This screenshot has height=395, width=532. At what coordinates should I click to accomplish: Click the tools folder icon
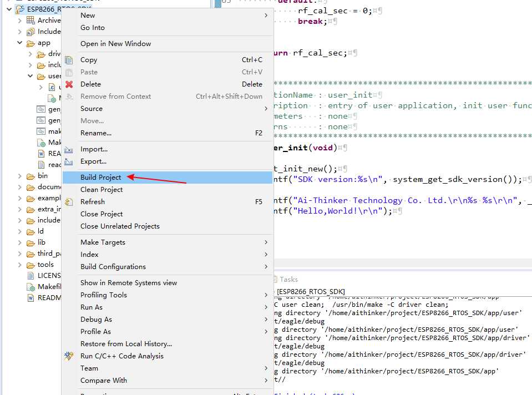click(31, 265)
